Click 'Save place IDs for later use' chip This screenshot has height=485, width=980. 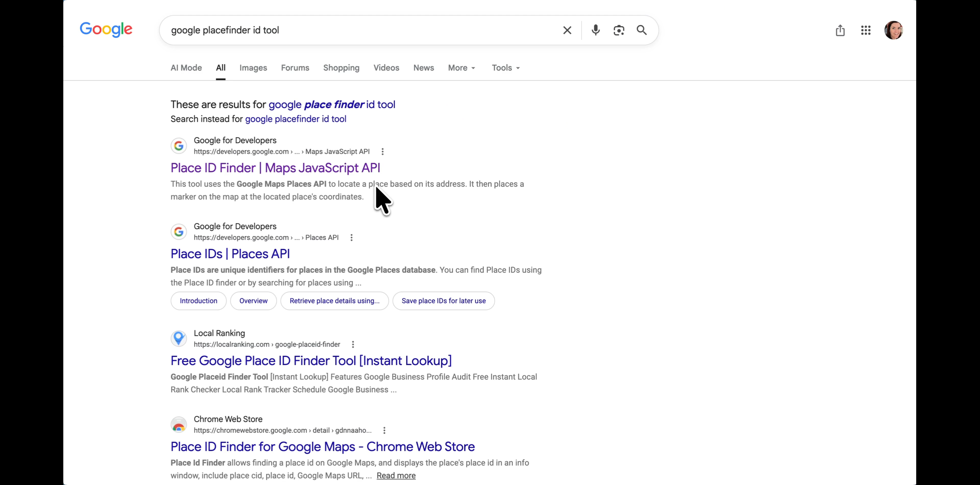tap(444, 301)
